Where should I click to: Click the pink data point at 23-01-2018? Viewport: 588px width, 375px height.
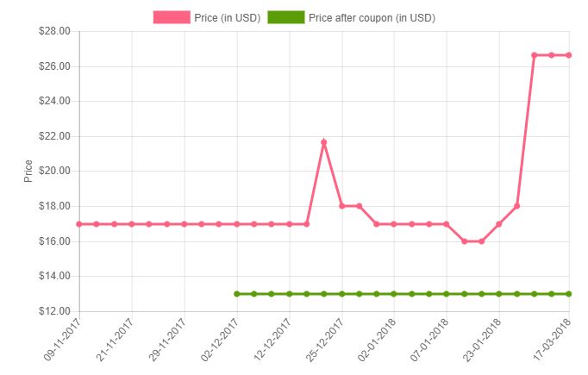pos(499,224)
